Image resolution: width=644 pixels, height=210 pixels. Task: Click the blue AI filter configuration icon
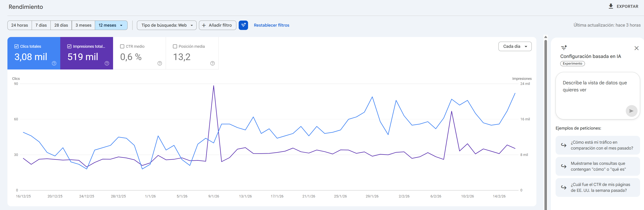pyautogui.click(x=243, y=25)
